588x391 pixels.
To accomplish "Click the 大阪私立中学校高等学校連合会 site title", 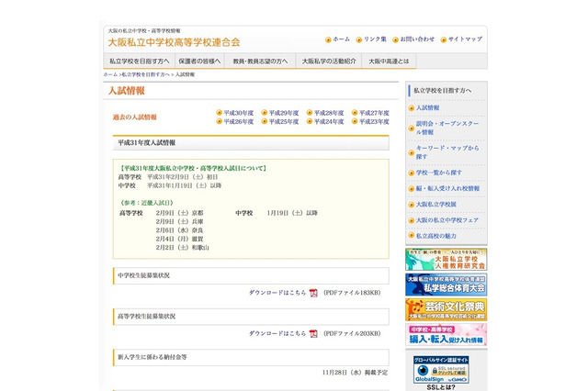I will 174,42.
